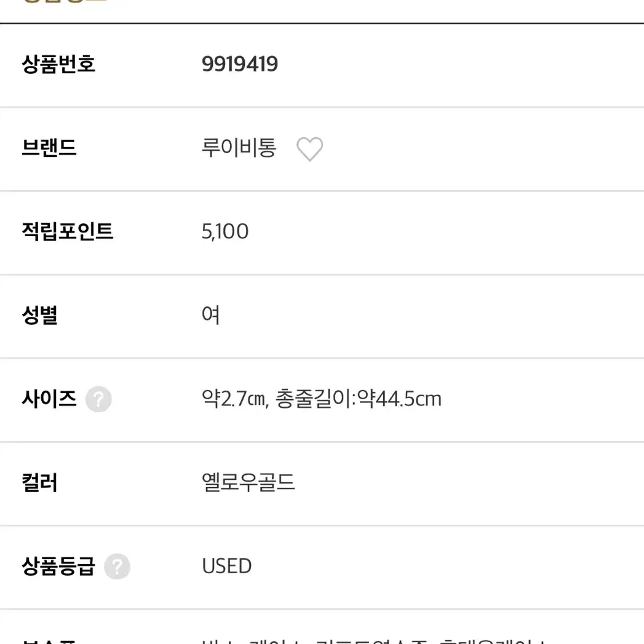Select the 여 gender value
The width and height of the screenshot is (644, 644).
(211, 315)
